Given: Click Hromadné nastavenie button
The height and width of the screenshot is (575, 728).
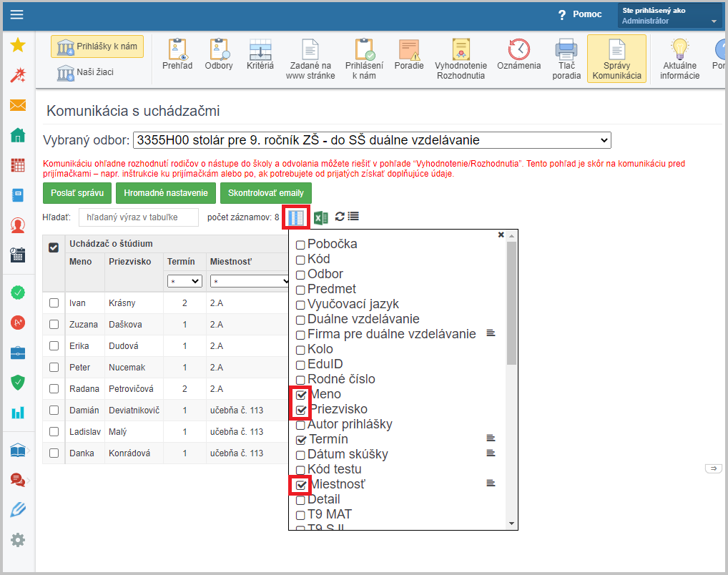Looking at the screenshot, I should coord(166,193).
